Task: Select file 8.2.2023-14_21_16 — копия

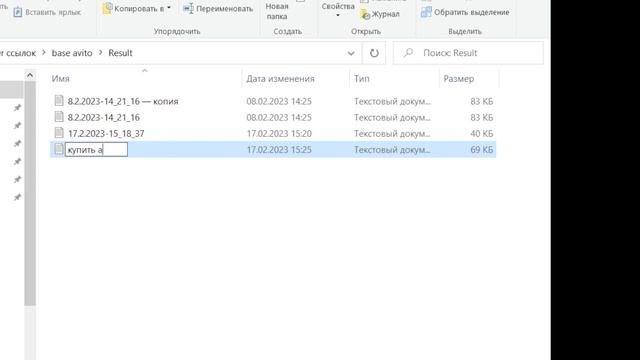Action: 123,101
